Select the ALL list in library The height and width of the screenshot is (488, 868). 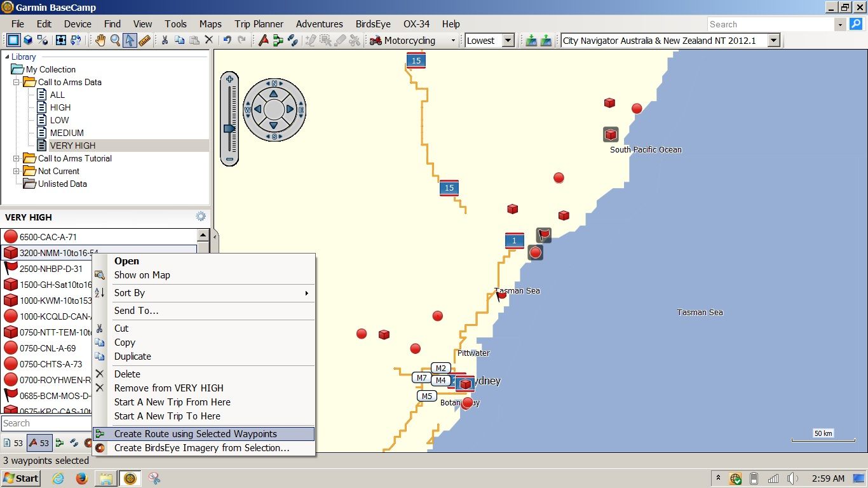tap(57, 95)
